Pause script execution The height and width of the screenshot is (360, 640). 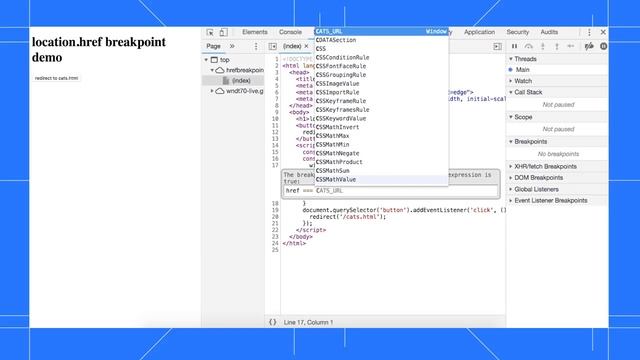pyautogui.click(x=514, y=47)
